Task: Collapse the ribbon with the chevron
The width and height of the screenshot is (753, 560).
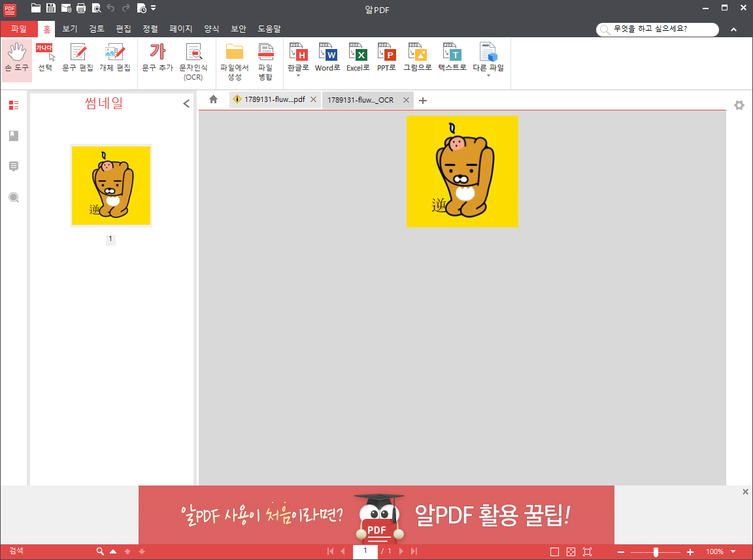Action: coord(734,30)
